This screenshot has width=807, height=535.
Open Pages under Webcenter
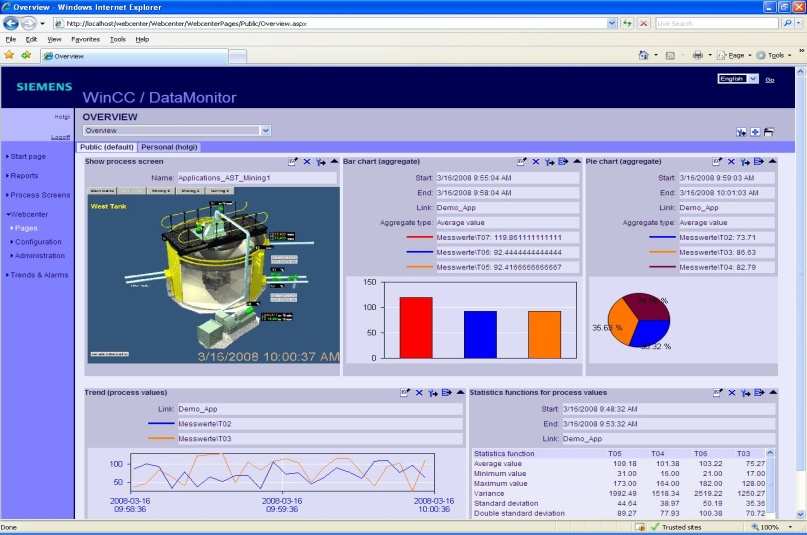(26, 228)
